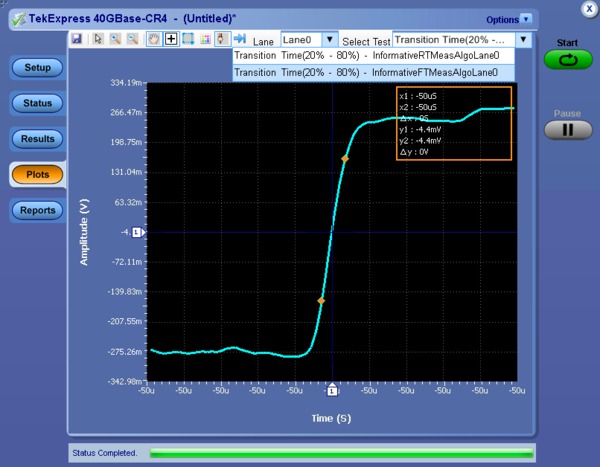
Task: Open the Results panel
Action: [38, 138]
